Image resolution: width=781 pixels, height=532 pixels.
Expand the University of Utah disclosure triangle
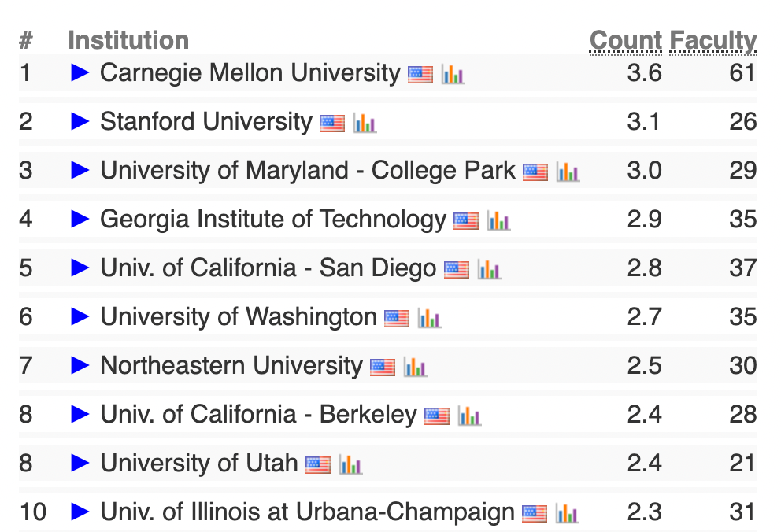80,463
